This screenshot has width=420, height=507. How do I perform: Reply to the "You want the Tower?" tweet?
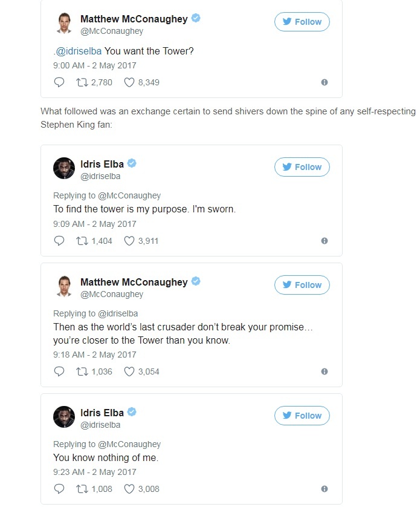coord(59,82)
